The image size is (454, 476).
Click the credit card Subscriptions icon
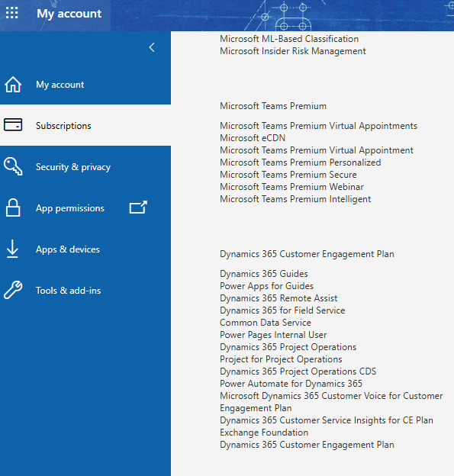click(13, 125)
